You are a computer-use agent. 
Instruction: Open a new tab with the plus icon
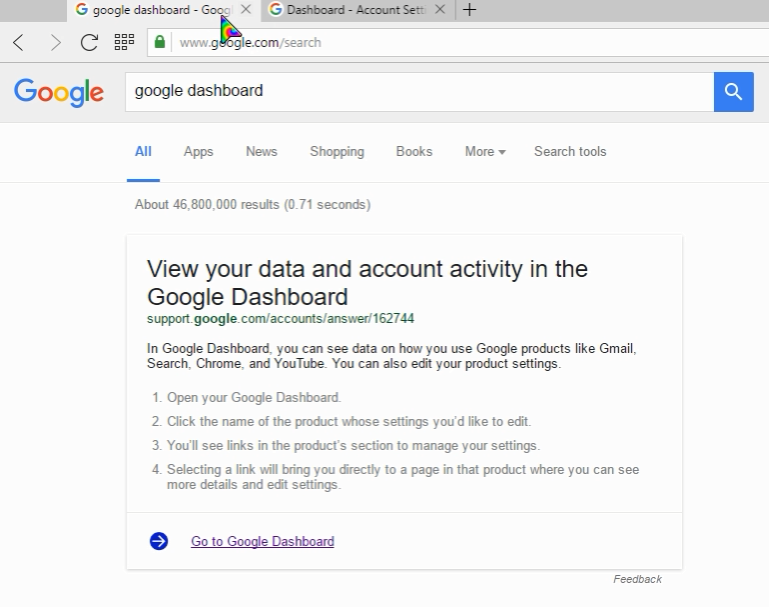pos(469,9)
